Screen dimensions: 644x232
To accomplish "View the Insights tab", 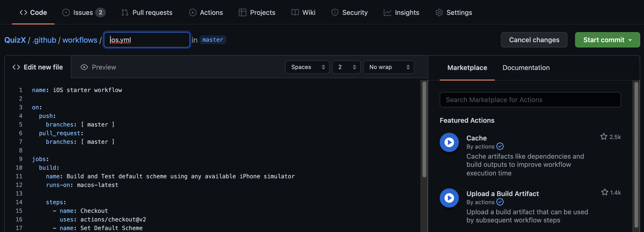I will click(x=401, y=12).
